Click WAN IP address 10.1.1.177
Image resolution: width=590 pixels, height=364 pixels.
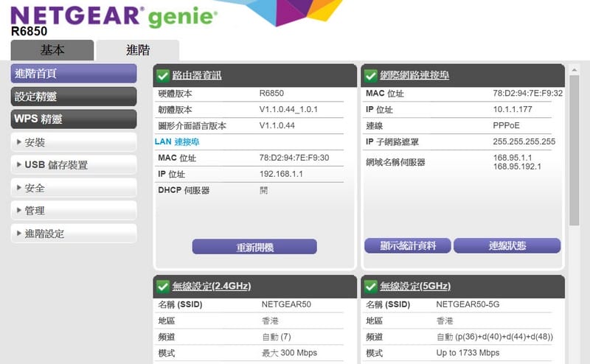click(513, 110)
